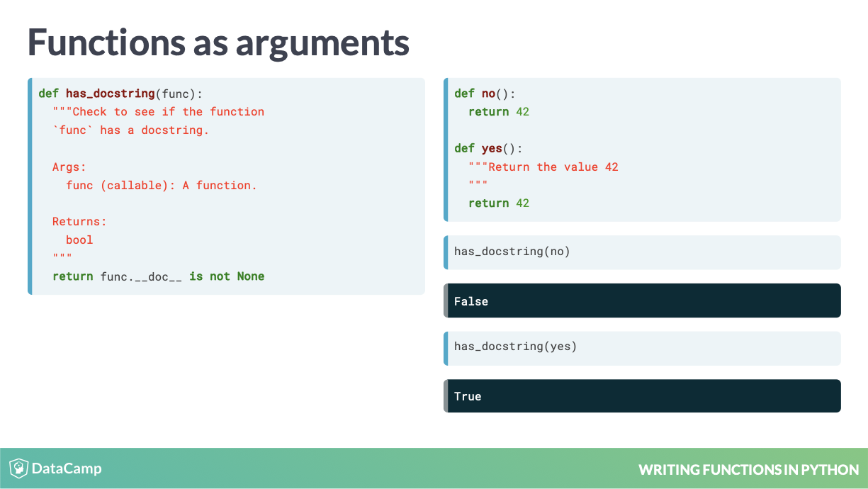Click the "has_docstring(no)" code cell
The width and height of the screenshot is (868, 489).
click(642, 252)
